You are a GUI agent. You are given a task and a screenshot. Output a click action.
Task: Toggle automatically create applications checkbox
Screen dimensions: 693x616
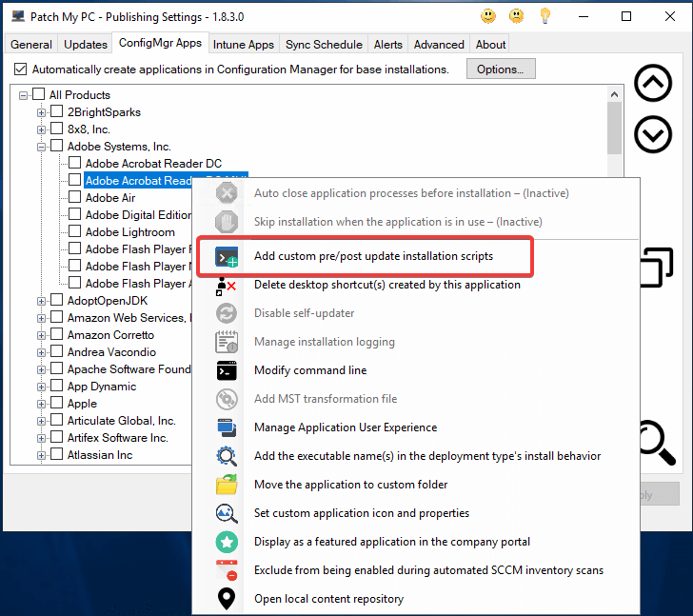[x=20, y=69]
